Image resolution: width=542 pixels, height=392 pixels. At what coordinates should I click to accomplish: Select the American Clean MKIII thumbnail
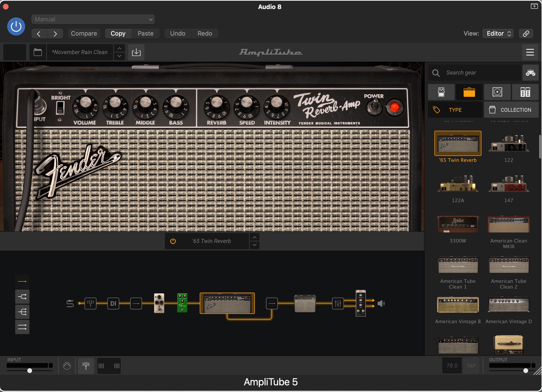point(509,224)
